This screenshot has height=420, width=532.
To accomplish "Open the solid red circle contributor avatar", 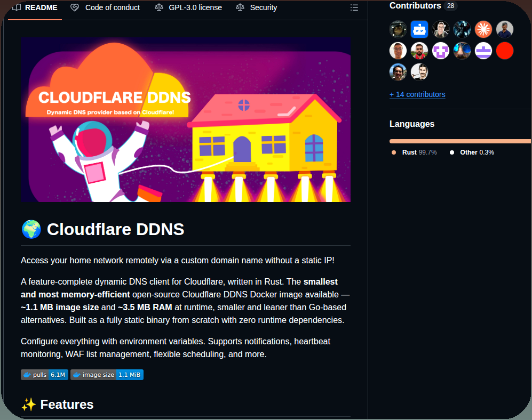I will coord(505,51).
